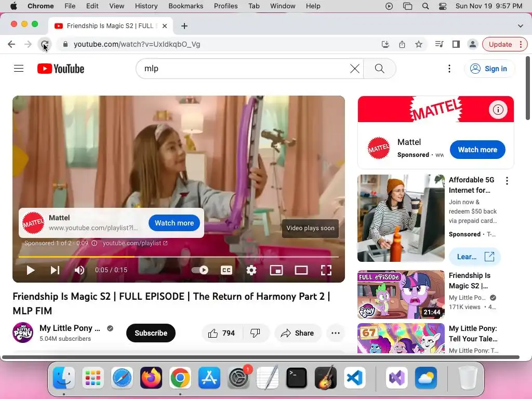This screenshot has width=532, height=399.
Task: Open YouTube settings three-dot menu in header
Action: coord(449,69)
